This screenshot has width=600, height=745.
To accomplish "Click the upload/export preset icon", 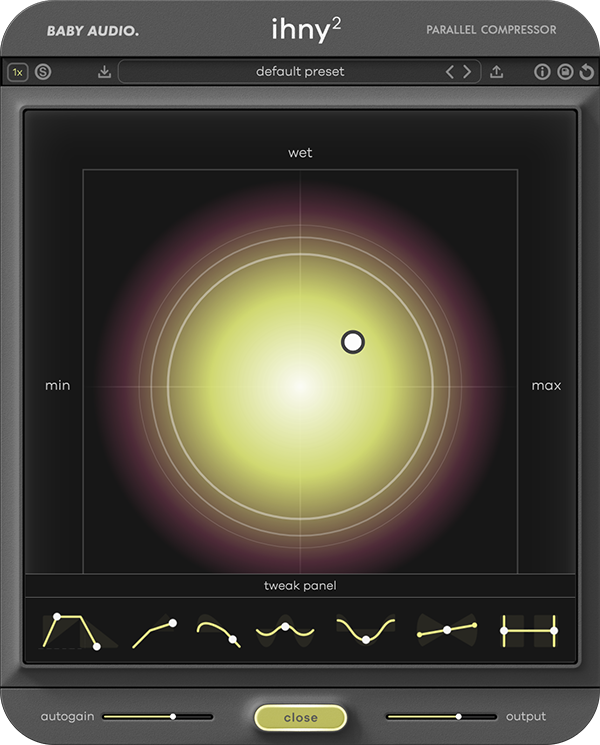I will point(496,72).
